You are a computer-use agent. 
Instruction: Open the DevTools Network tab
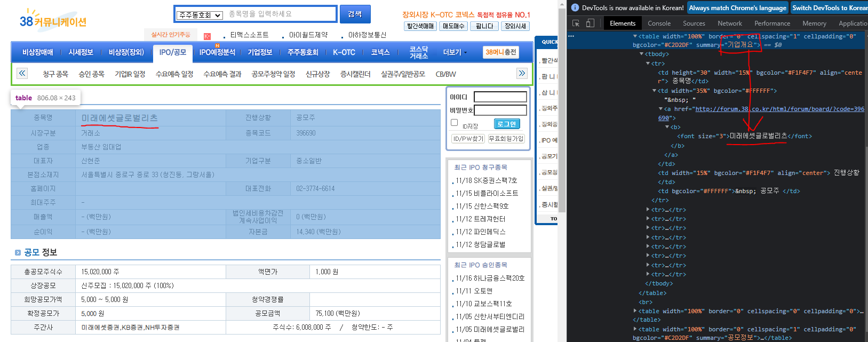[730, 23]
